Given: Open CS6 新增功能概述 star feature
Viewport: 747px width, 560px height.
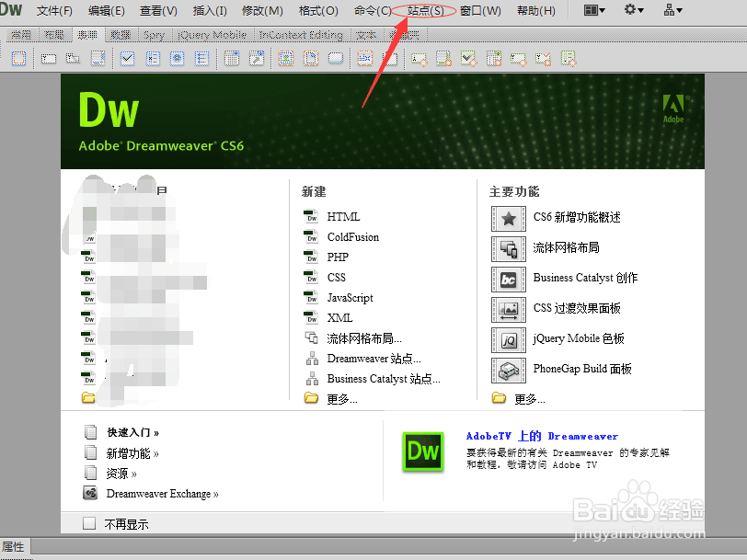Looking at the screenshot, I should [x=509, y=219].
